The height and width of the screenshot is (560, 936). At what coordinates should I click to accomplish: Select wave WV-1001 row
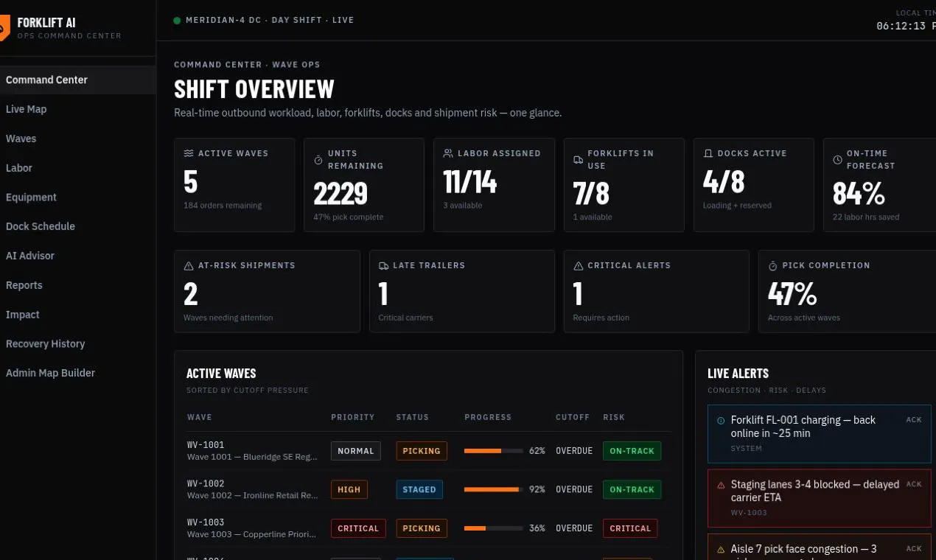pos(429,451)
